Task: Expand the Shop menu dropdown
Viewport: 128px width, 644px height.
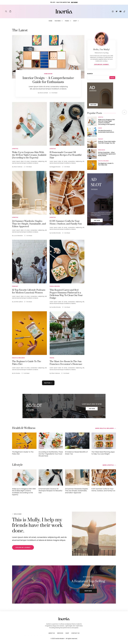Action: pos(76,21)
